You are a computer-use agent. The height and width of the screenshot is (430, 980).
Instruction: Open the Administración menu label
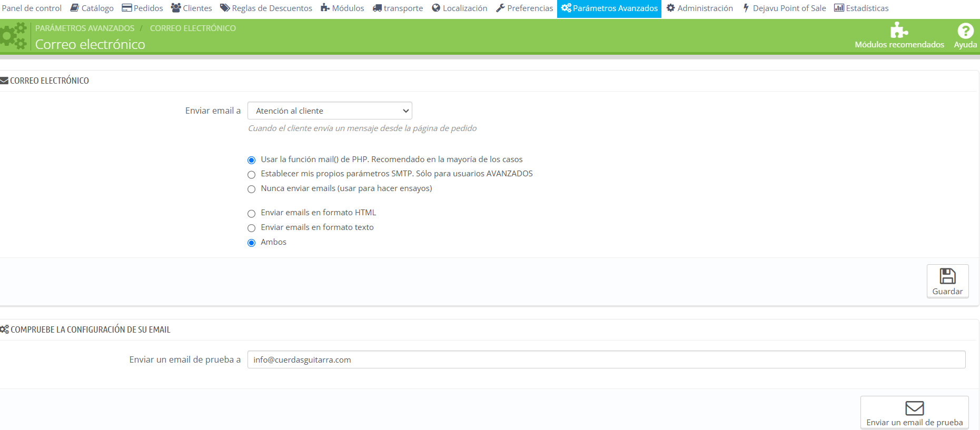click(705, 8)
